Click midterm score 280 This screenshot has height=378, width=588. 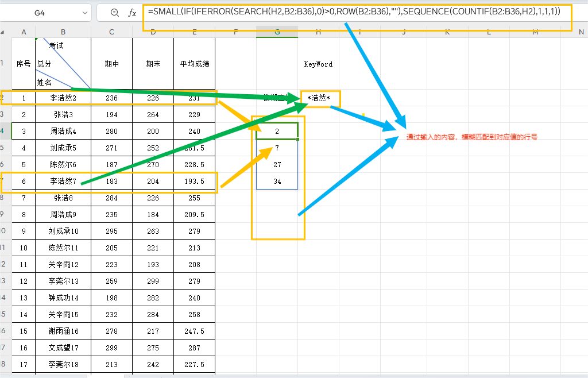(112, 131)
